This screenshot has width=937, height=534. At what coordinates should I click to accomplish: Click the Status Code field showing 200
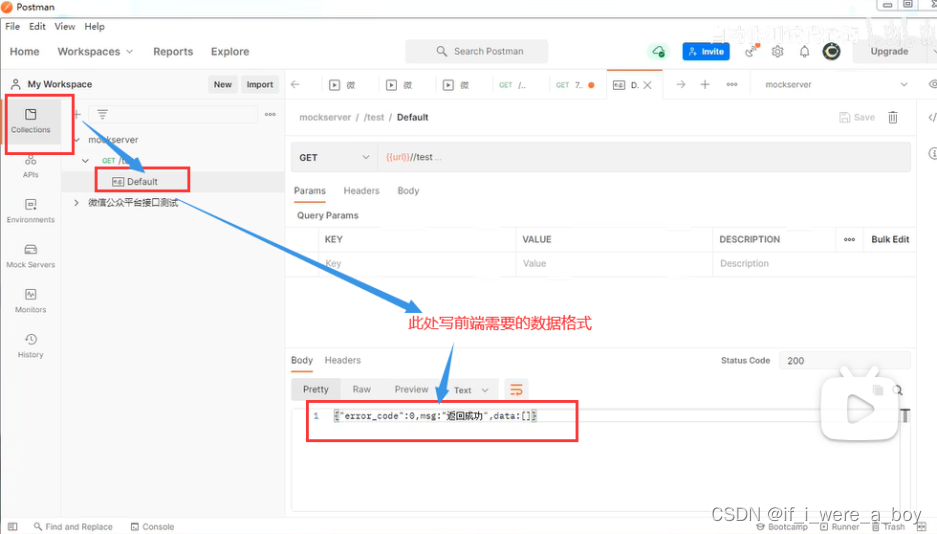pyautogui.click(x=845, y=361)
